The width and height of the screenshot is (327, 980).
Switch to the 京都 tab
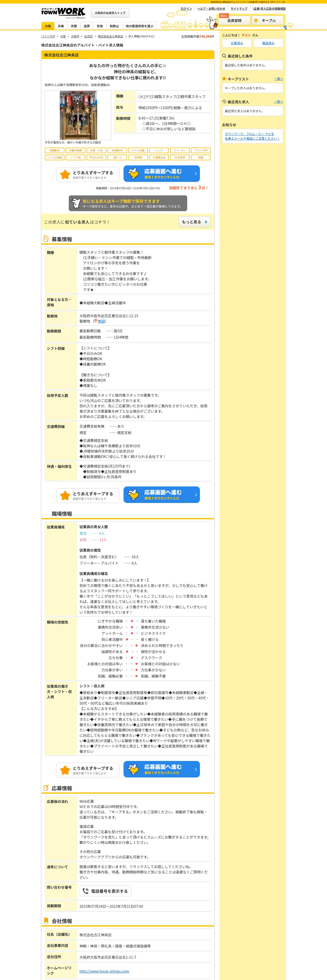74,26
